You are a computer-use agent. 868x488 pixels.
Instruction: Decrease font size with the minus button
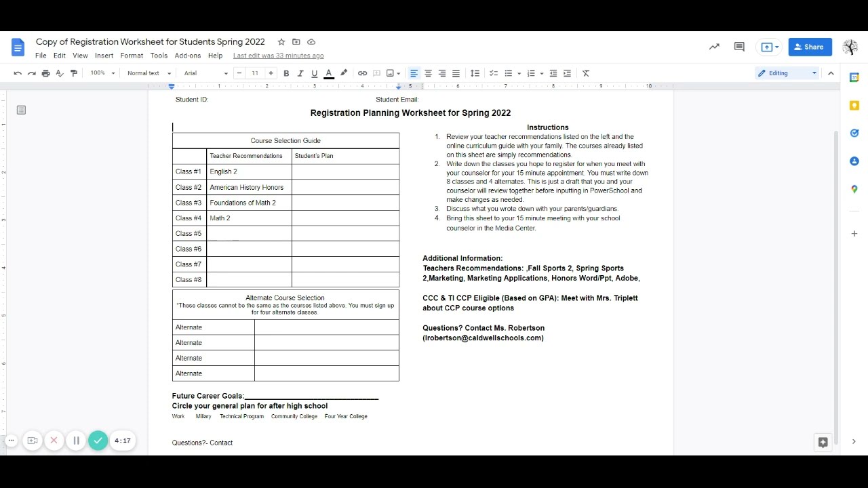pos(239,73)
